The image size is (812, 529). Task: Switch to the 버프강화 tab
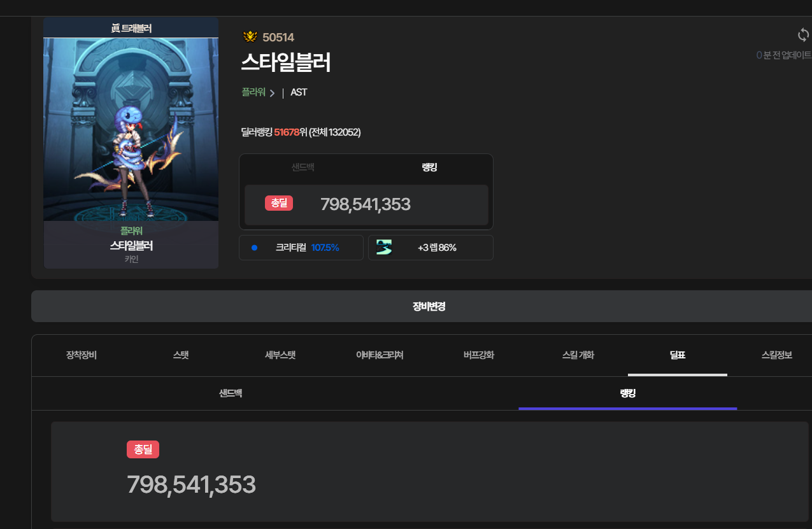pos(479,355)
